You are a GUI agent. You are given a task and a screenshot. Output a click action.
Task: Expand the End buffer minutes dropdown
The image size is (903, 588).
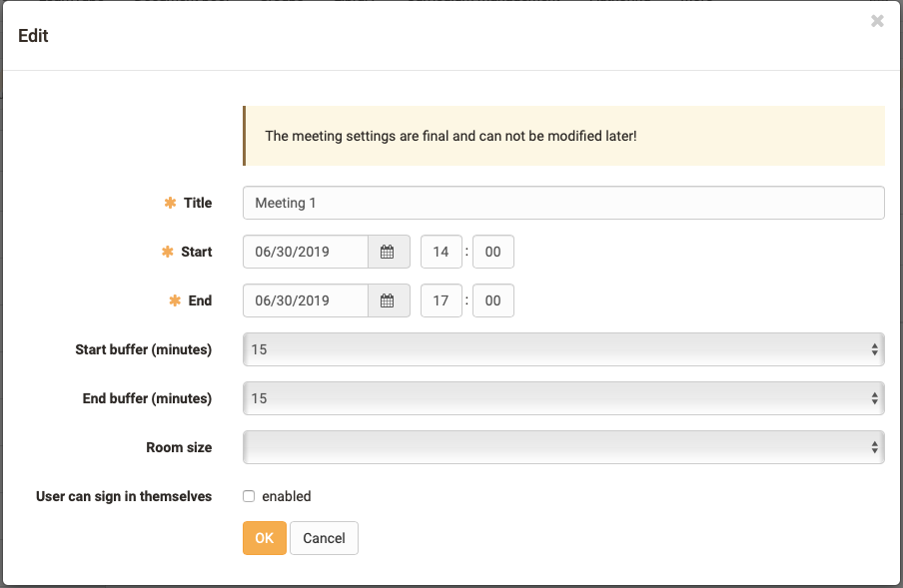click(563, 398)
